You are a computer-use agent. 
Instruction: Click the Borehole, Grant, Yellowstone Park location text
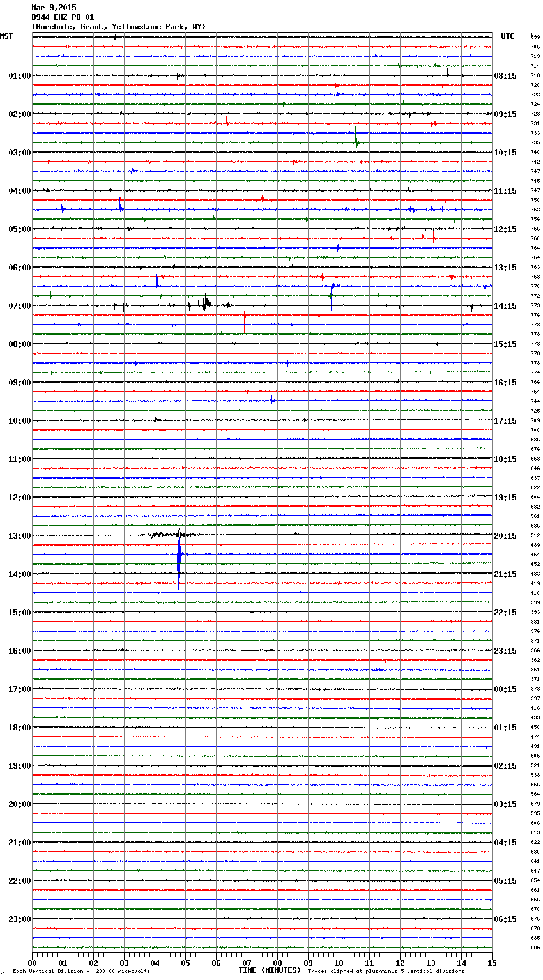pyautogui.click(x=119, y=27)
